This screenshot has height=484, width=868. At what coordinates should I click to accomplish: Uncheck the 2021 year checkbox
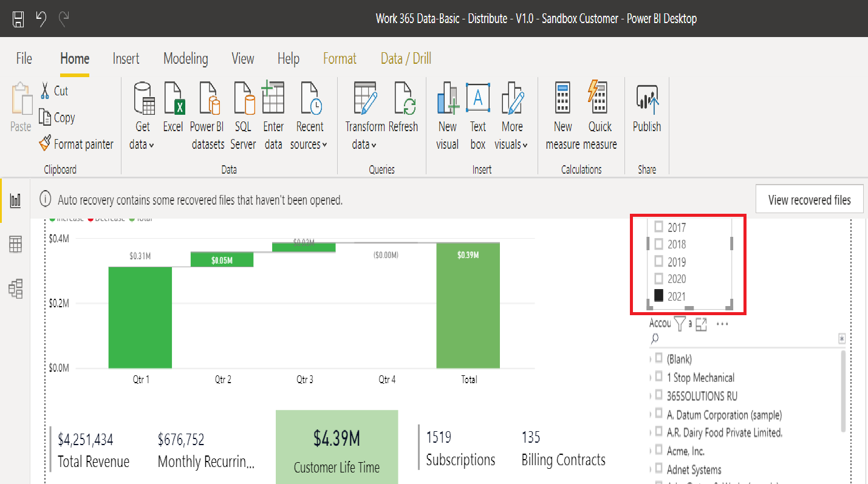[658, 296]
